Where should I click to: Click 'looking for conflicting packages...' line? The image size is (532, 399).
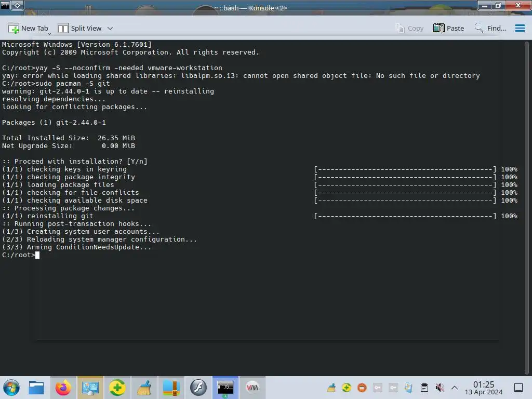click(75, 107)
